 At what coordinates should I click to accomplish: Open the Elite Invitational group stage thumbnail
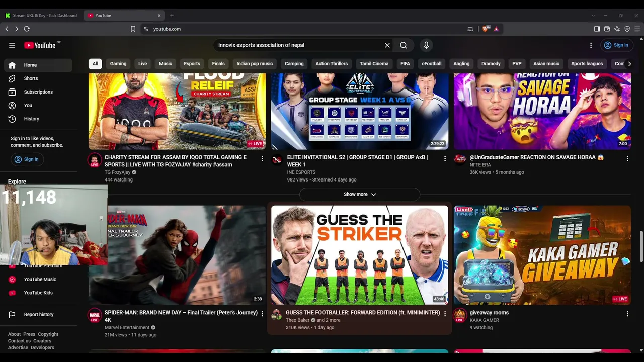coord(360,112)
